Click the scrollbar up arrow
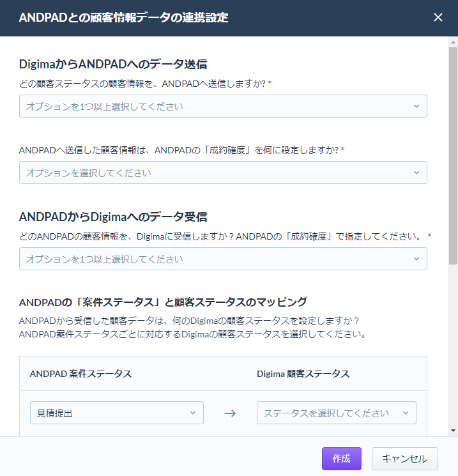Viewport: 458px width, 476px height. pos(453,42)
